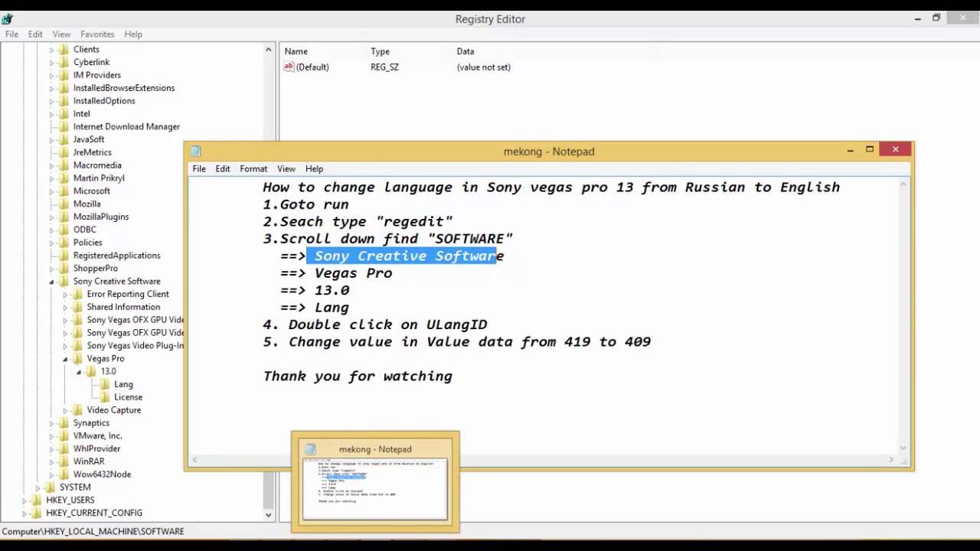Expand the Video Capture key
This screenshot has width=980, height=551.
(x=66, y=411)
